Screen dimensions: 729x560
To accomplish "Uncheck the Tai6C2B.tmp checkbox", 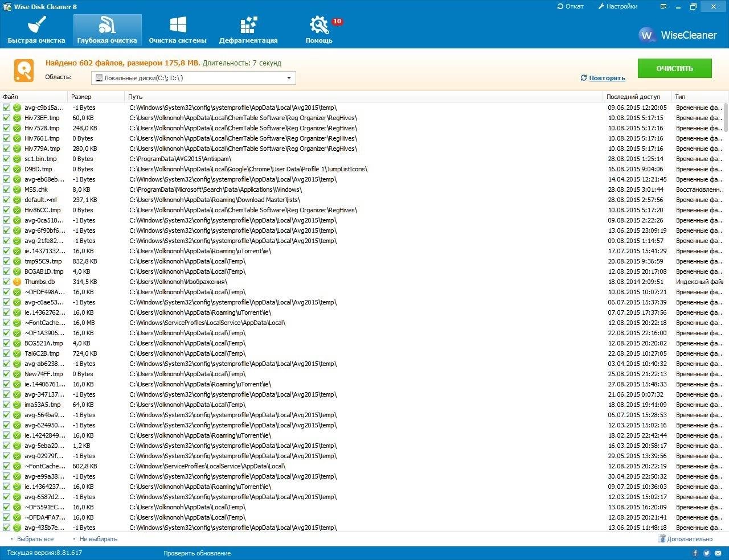I will 7,353.
